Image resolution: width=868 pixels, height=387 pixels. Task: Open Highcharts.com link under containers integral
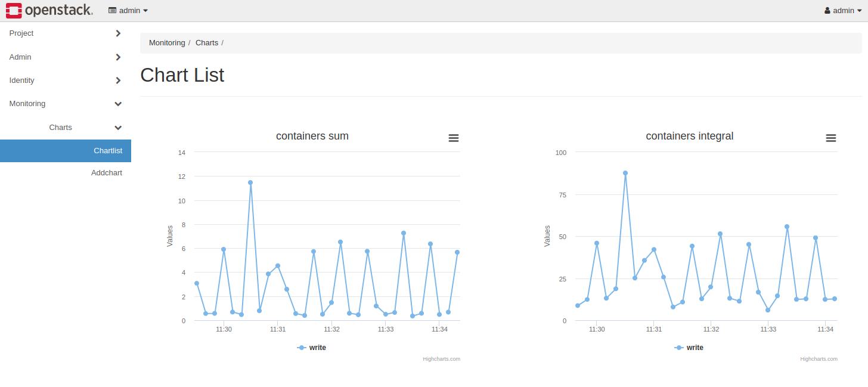point(819,359)
